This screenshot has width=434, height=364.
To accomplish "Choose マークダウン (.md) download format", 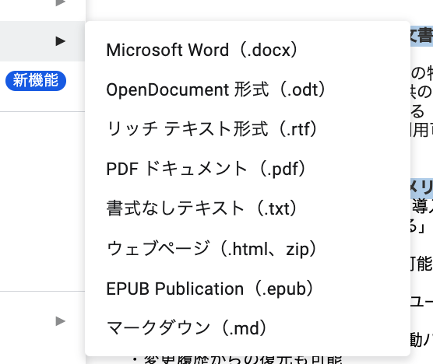I will 247,328.
